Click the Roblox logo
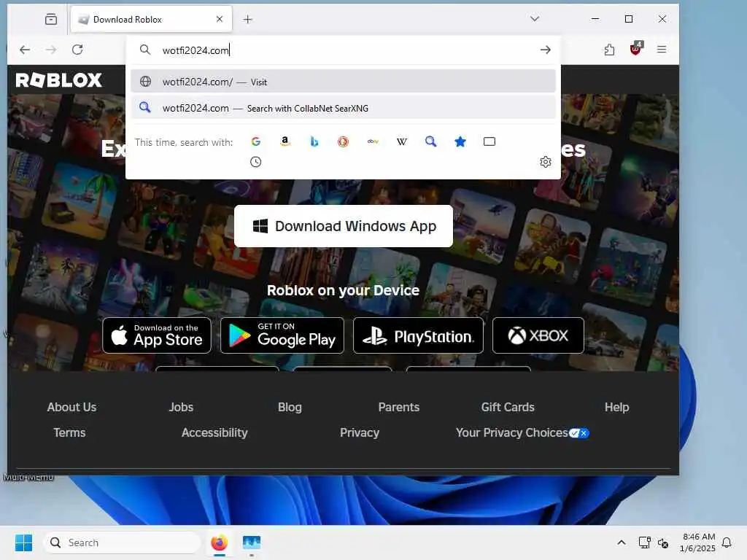 pyautogui.click(x=58, y=79)
